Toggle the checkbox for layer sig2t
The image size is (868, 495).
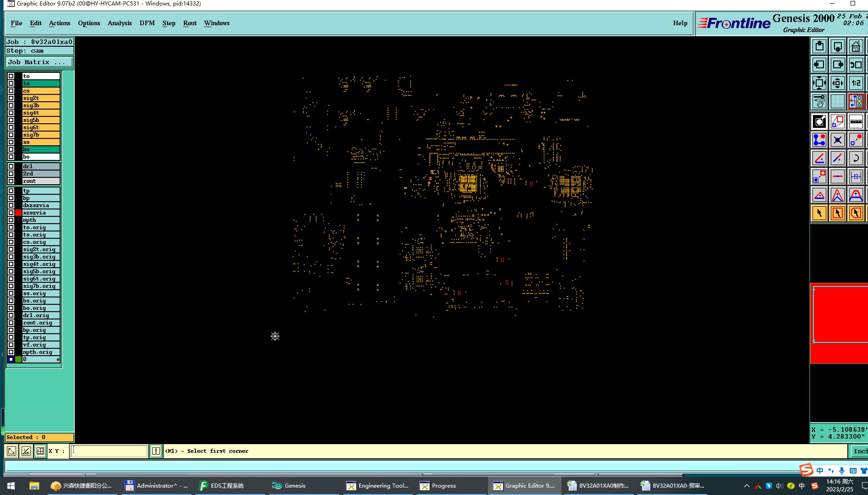[11, 98]
